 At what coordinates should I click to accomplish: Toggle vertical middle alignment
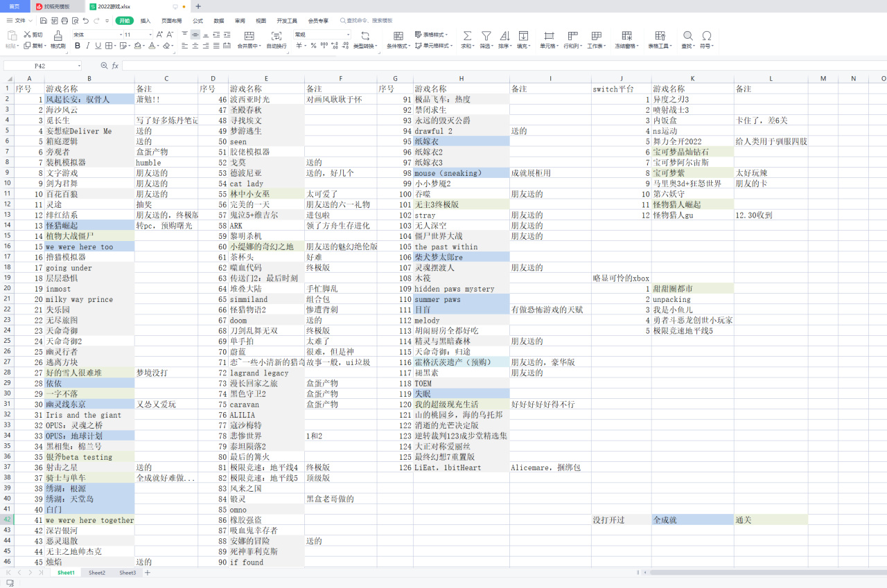196,35
